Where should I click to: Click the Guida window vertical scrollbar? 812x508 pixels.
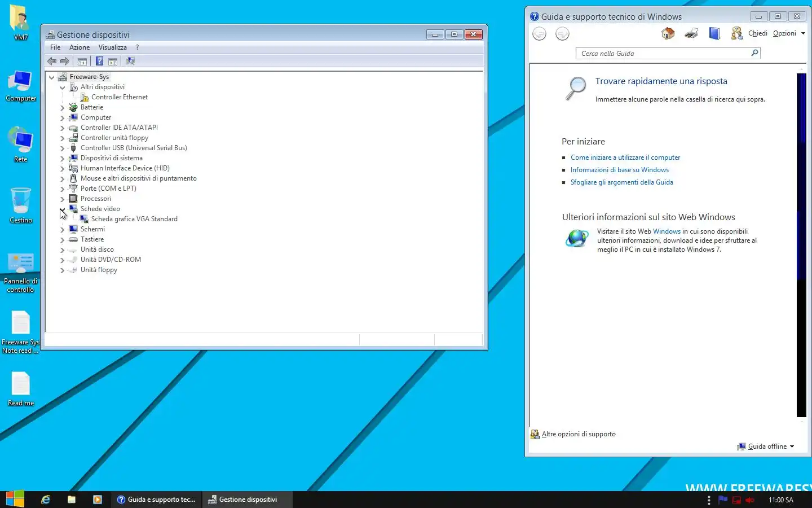801,245
